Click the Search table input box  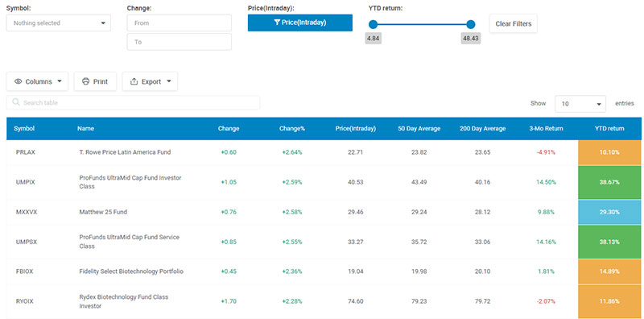tap(133, 103)
